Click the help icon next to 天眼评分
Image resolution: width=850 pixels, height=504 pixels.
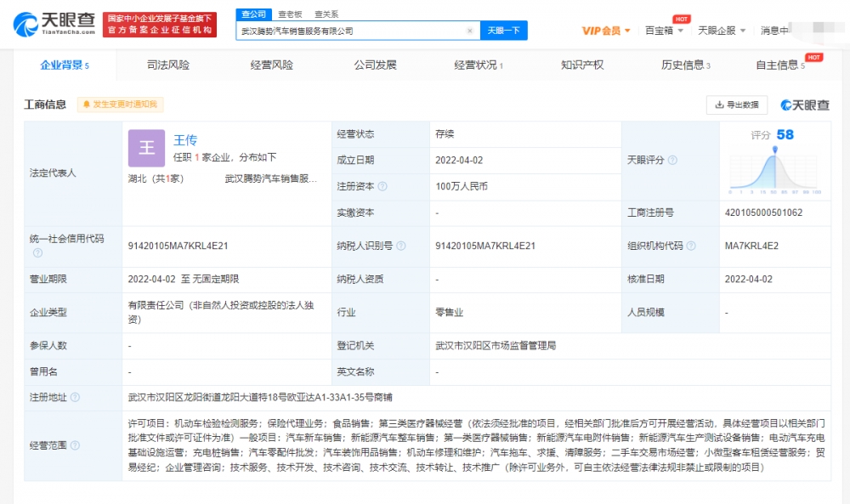pos(672,160)
